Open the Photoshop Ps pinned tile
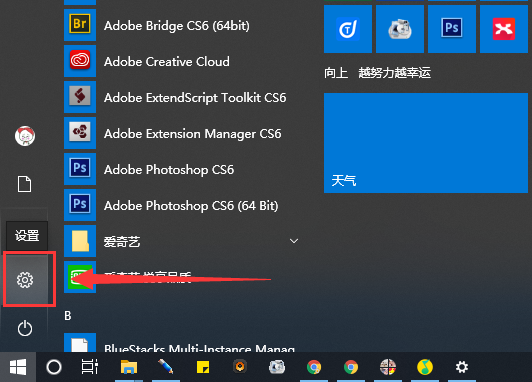The width and height of the screenshot is (532, 382). tap(452, 29)
